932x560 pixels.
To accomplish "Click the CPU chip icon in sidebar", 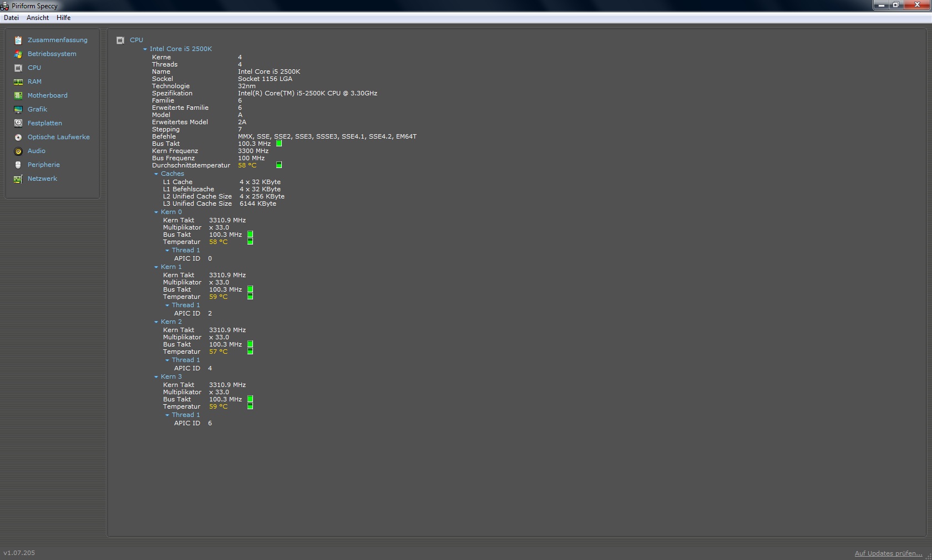I will tap(18, 68).
